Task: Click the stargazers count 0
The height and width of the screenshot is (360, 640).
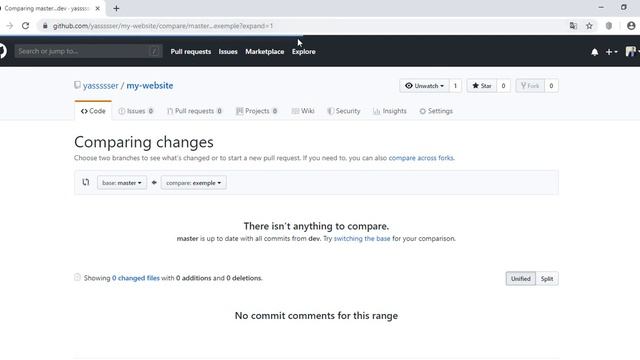Action: (x=503, y=86)
